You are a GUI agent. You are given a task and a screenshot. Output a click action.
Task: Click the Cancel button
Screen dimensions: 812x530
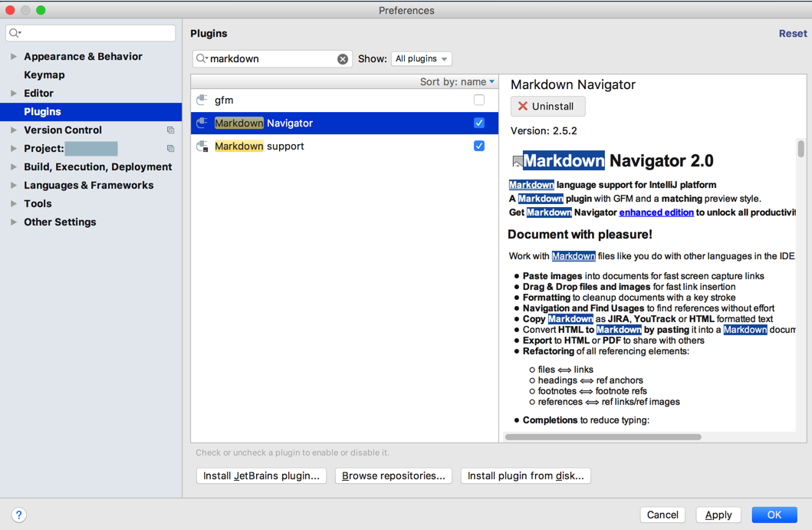coord(662,515)
